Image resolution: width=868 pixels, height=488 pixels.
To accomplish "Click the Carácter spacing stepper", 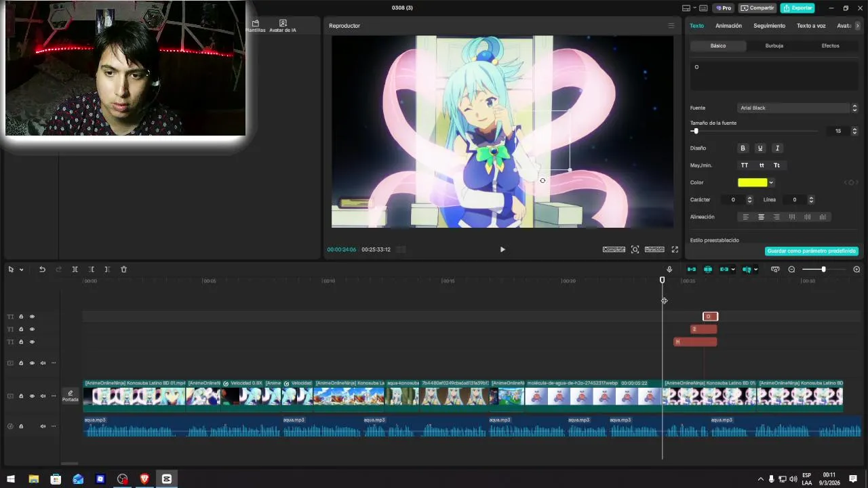I will [x=749, y=200].
